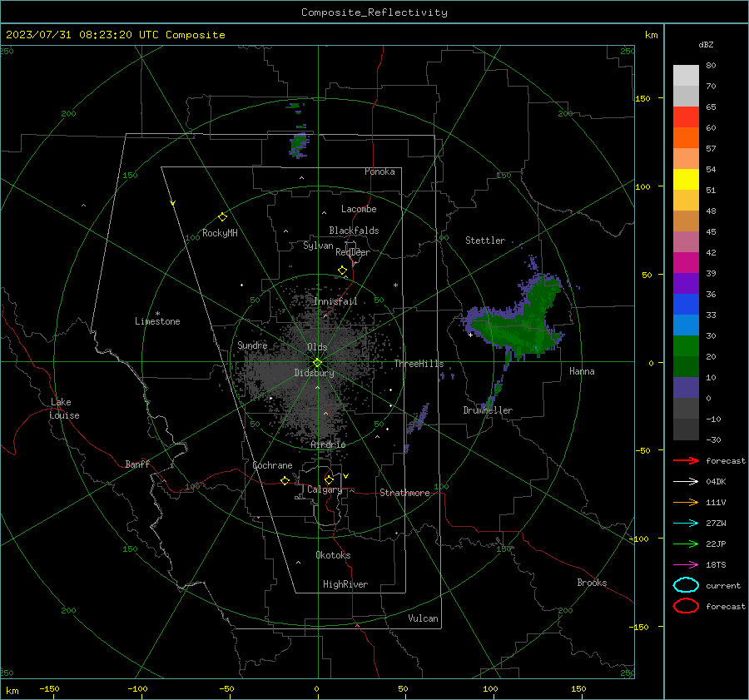The width and height of the screenshot is (749, 700).
Task: Click the Banff town label
Action: point(137,464)
